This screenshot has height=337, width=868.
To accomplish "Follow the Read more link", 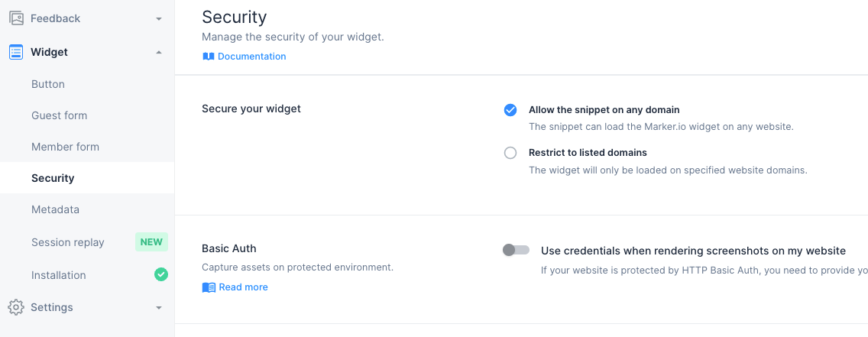I will [243, 287].
